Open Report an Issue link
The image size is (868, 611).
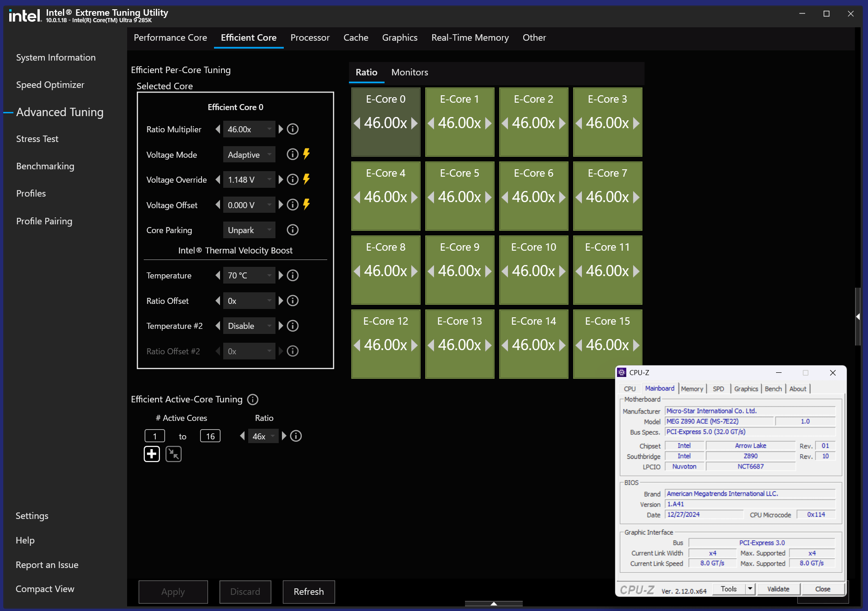coord(47,565)
